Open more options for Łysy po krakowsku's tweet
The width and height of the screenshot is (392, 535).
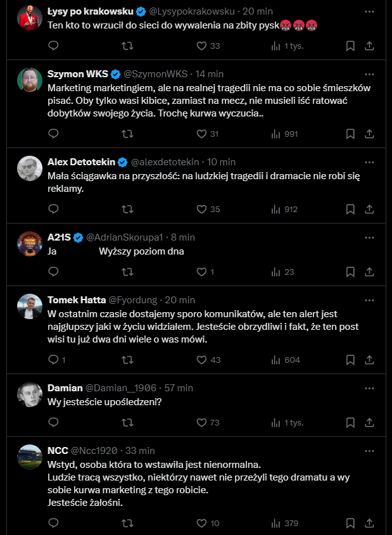tap(369, 11)
